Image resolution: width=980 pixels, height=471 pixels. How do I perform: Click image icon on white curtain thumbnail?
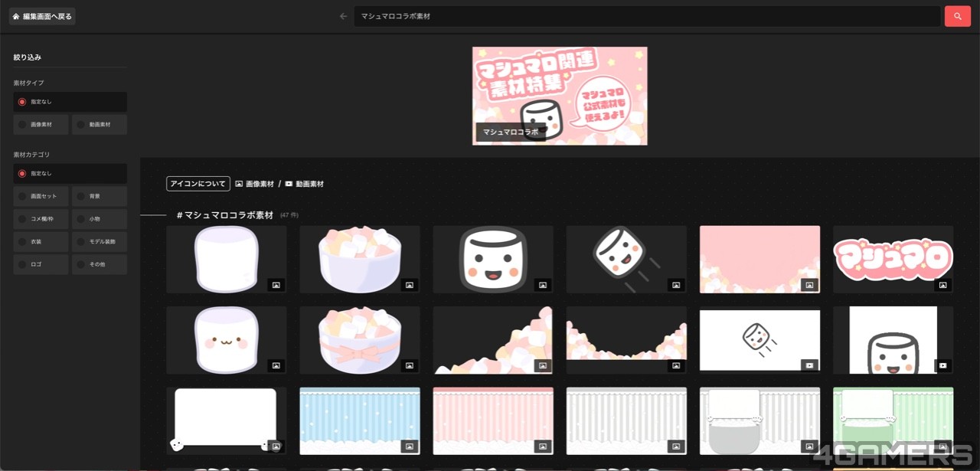[x=676, y=446]
